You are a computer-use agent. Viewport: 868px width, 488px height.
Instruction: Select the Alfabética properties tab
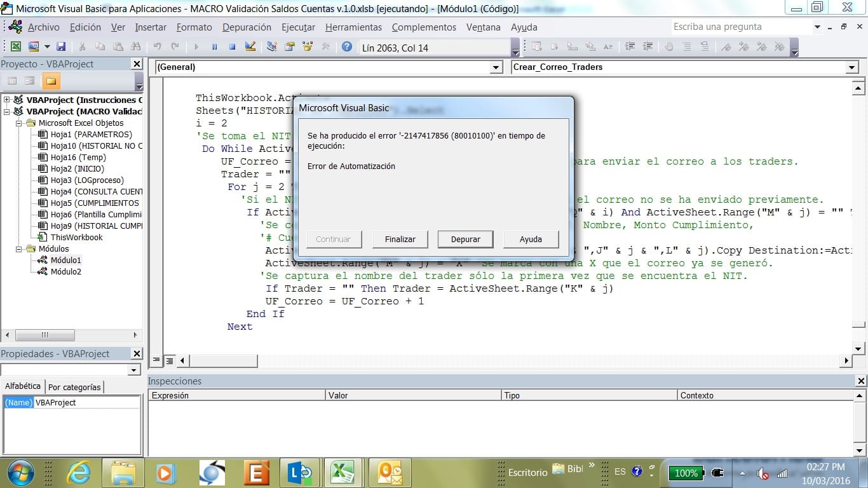tap(23, 386)
